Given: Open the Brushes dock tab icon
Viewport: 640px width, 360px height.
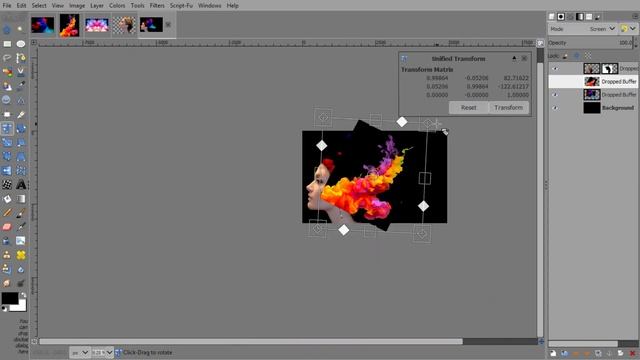Looking at the screenshot, I should (x=561, y=17).
